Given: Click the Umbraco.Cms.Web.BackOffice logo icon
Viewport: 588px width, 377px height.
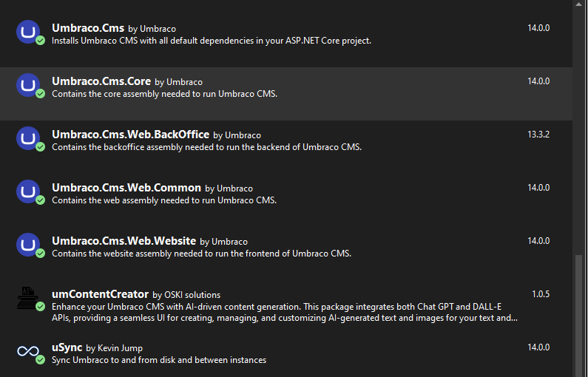Looking at the screenshot, I should [27, 138].
